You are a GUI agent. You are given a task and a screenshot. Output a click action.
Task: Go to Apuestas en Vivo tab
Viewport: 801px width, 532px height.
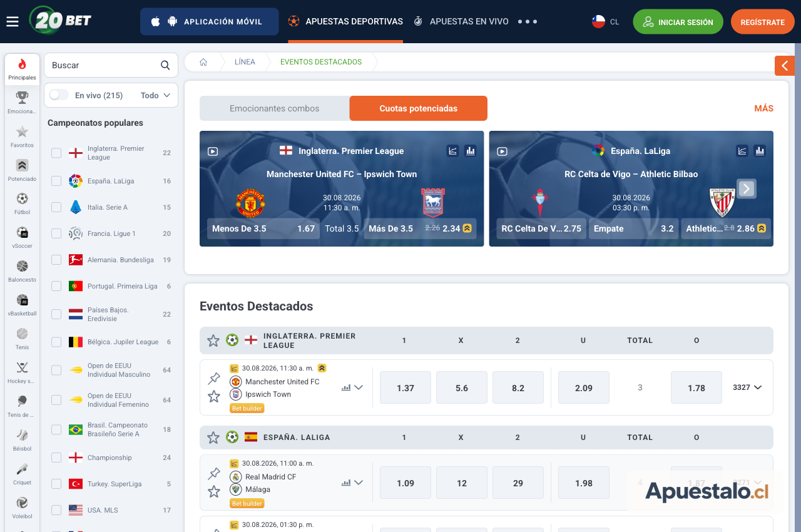coord(461,21)
